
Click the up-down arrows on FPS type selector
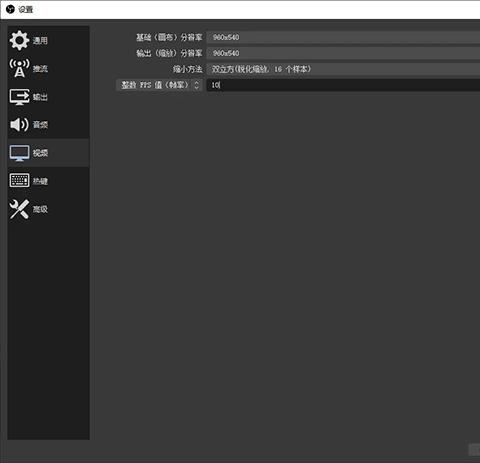197,85
